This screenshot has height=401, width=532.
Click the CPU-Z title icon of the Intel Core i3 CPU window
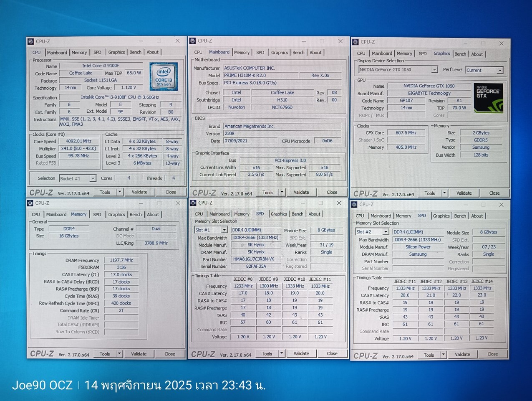tap(30, 41)
